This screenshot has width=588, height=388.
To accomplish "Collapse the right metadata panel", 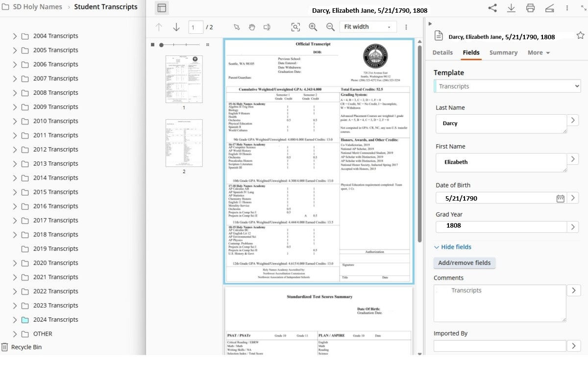I will tap(430, 24).
